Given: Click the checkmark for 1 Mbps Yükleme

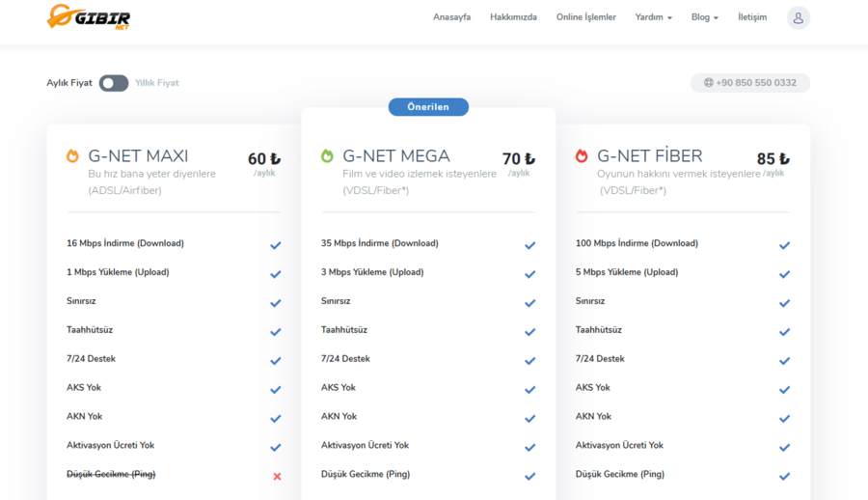Looking at the screenshot, I should tap(275, 274).
